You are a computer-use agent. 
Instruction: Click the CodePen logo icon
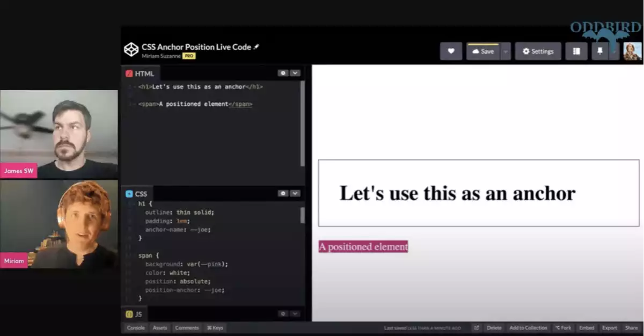[131, 50]
